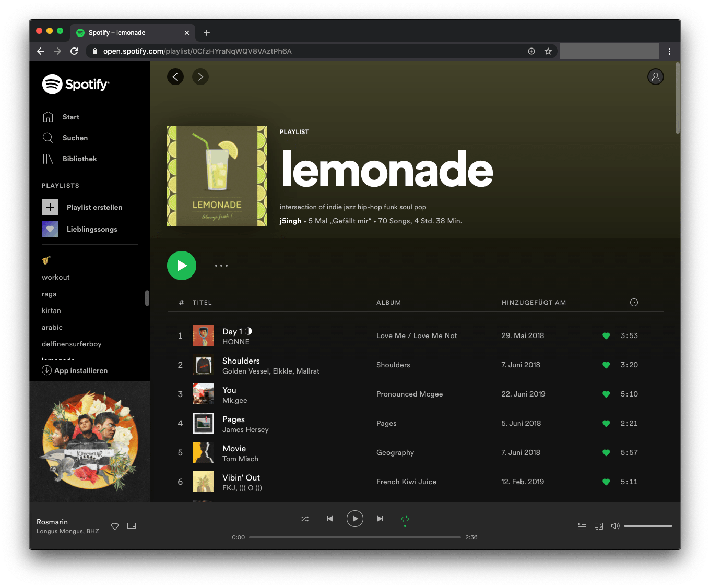
Task: Open connect to a device menu
Action: click(599, 526)
